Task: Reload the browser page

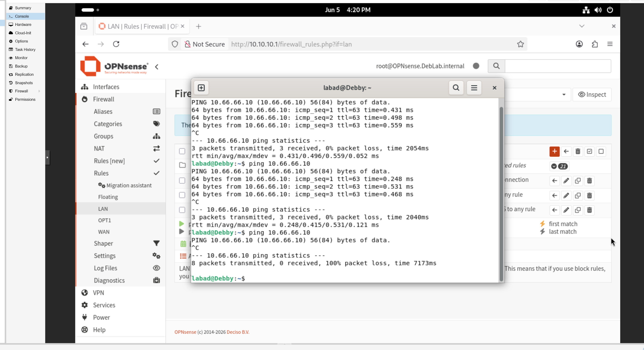Action: (x=116, y=44)
